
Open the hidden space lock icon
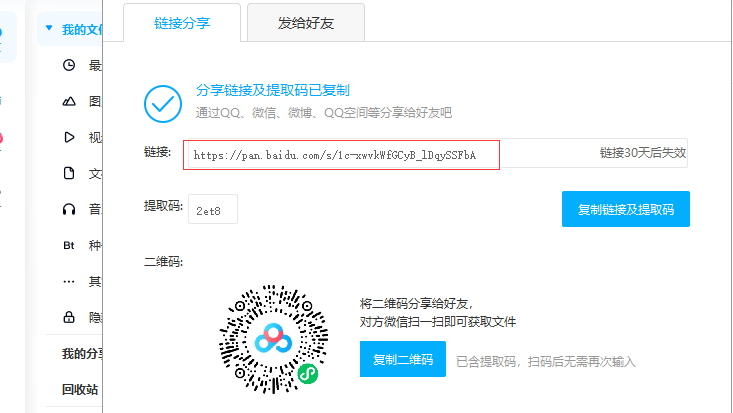(x=69, y=317)
